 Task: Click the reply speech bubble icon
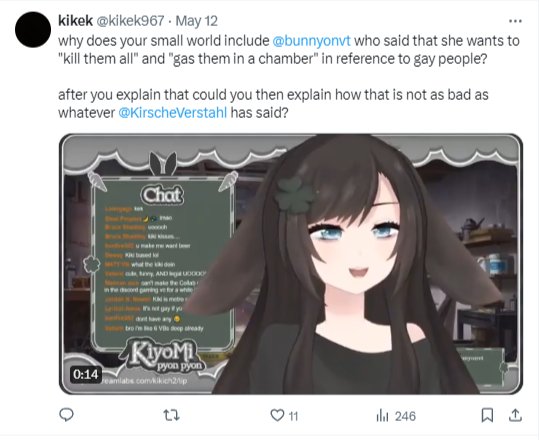(66, 415)
